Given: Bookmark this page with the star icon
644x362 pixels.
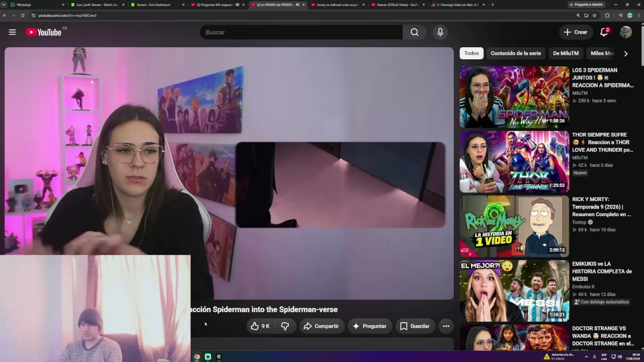Looking at the screenshot, I should [x=594, y=16].
